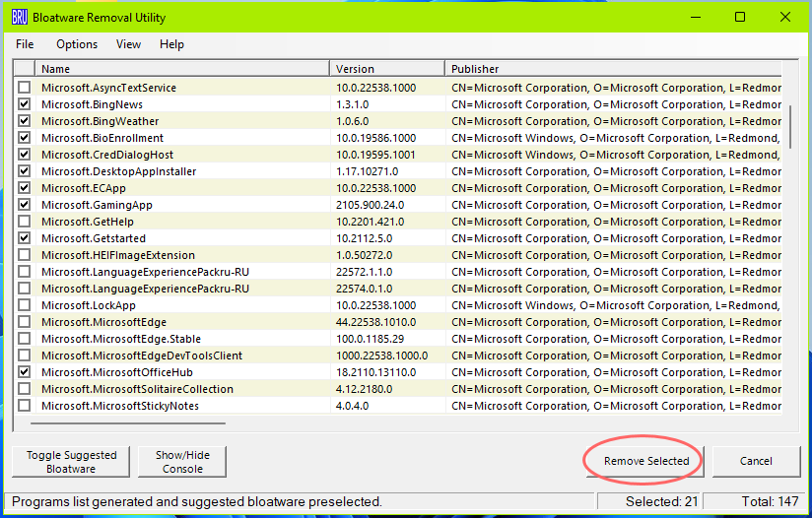
Task: Click the Microsoft.AsyncTextService publisher cell
Action: (x=614, y=88)
